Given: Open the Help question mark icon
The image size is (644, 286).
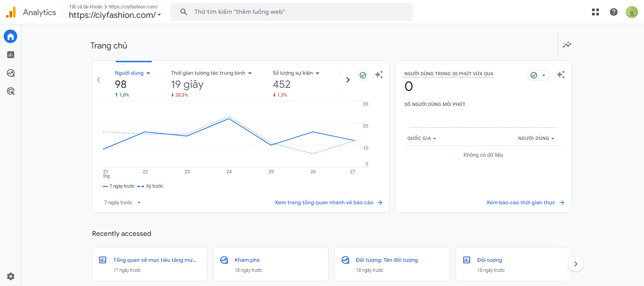Looking at the screenshot, I should (614, 12).
